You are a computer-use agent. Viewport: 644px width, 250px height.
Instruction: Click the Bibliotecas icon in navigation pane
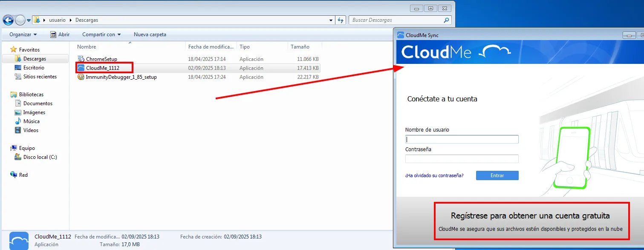point(14,95)
